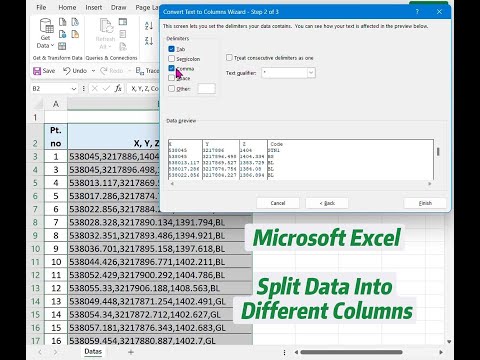Open the Queries & Connections pane icon
This screenshot has width=480, height=360.
coord(123,22)
